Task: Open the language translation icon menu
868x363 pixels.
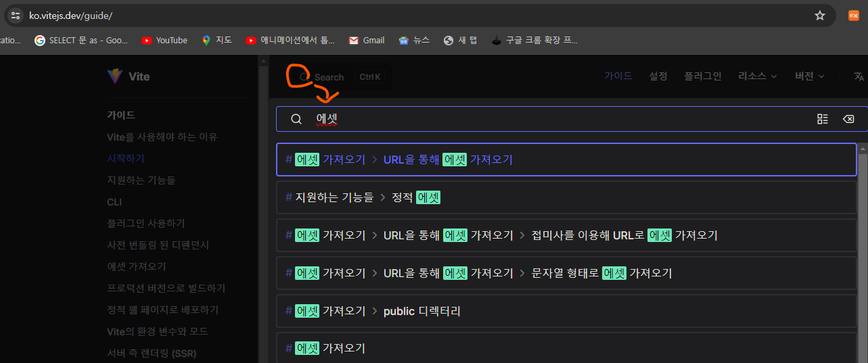Action: (x=859, y=76)
